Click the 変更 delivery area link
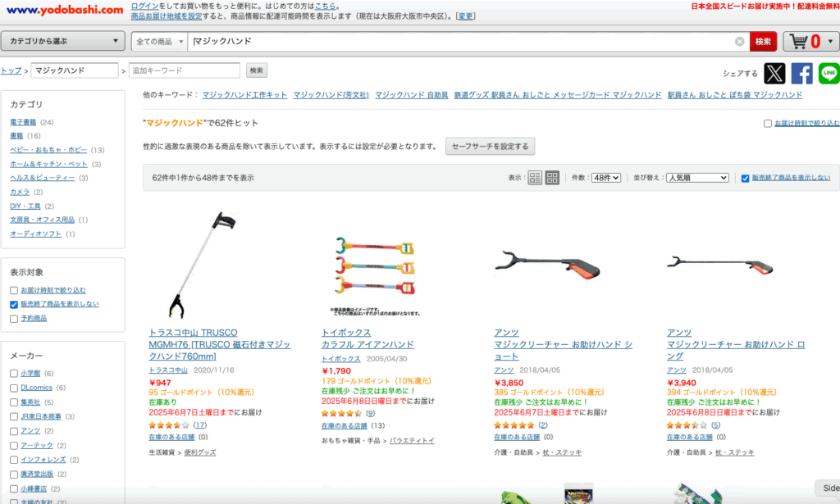Viewport: 840px width, 504px height. pyautogui.click(x=466, y=16)
